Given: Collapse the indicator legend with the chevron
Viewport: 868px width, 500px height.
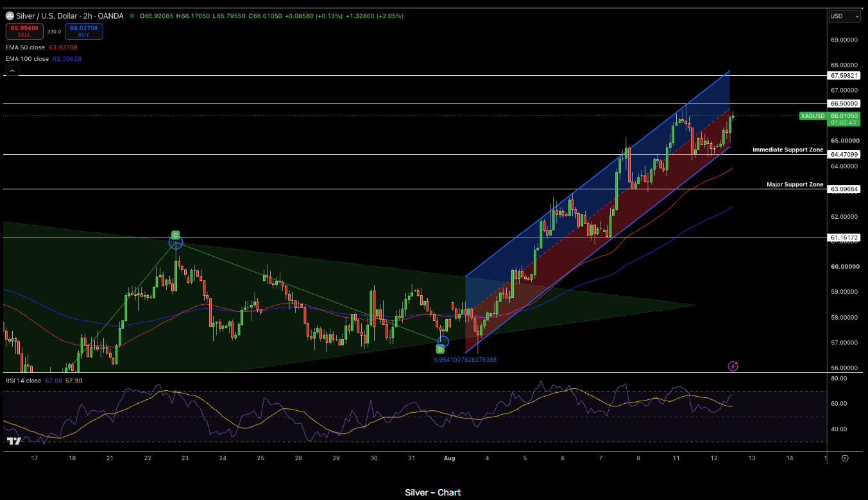Looking at the screenshot, I should pyautogui.click(x=12, y=71).
